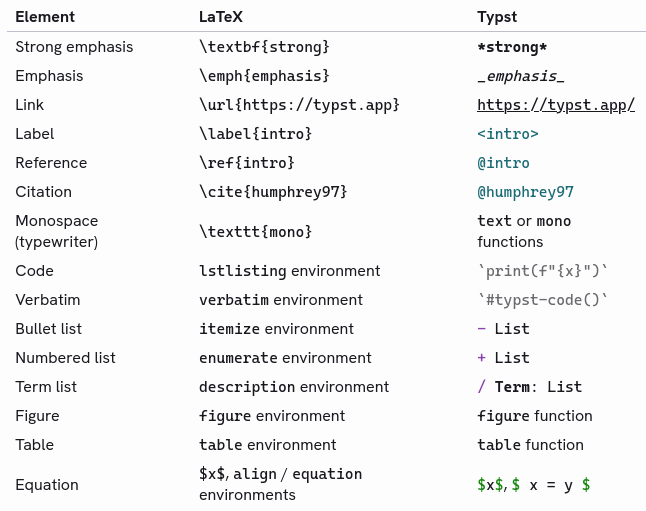This screenshot has width=646, height=511.
Task: Click the \cite{humphrey97} LaTeX code
Action: pos(273,192)
